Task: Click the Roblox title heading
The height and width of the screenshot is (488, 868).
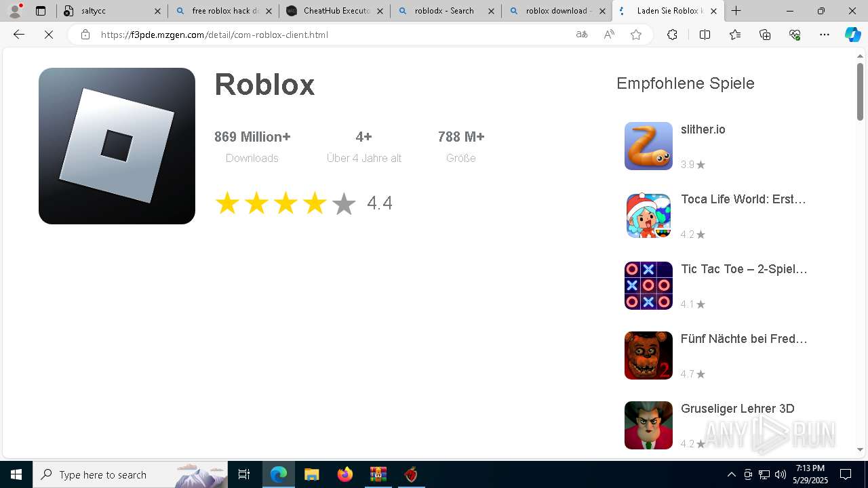Action: [x=264, y=85]
